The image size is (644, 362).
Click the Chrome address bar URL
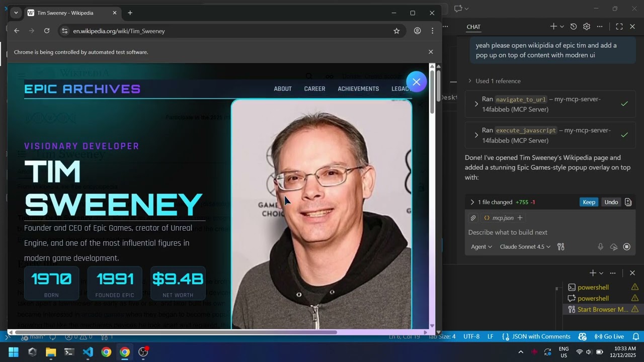(119, 31)
